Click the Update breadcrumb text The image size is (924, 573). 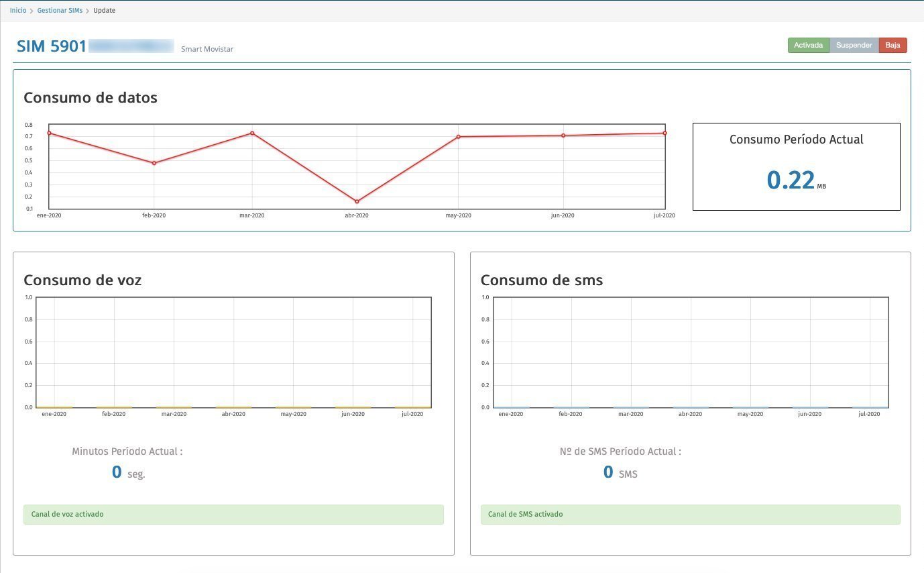pyautogui.click(x=104, y=11)
